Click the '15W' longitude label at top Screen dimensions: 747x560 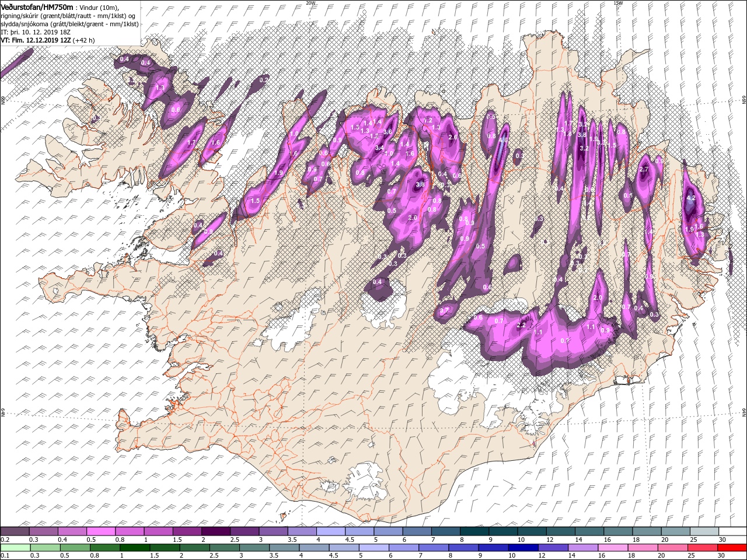tap(618, 3)
